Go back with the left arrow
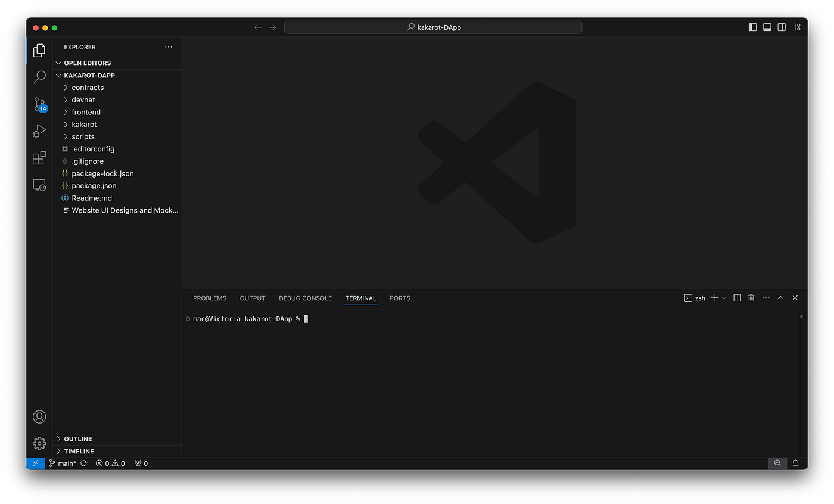 [x=257, y=27]
